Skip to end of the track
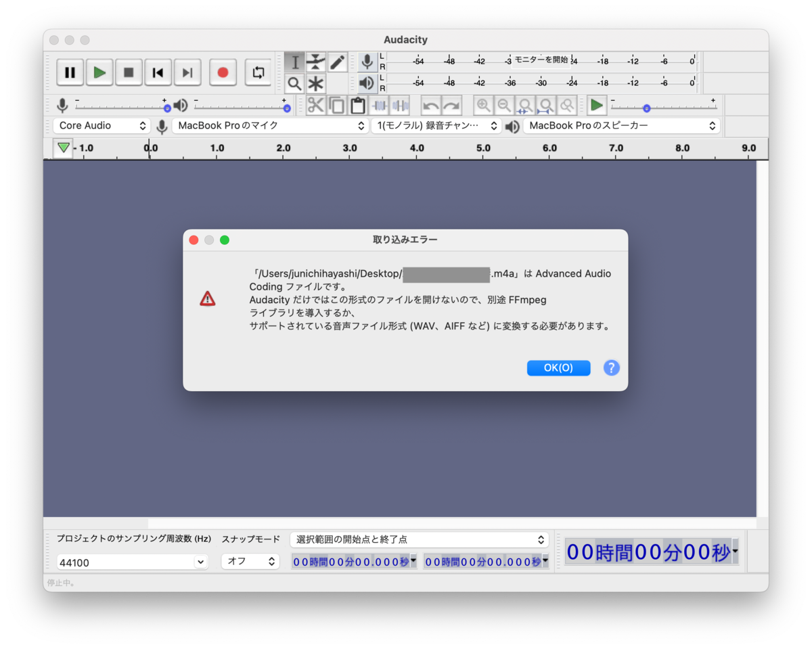The height and width of the screenshot is (649, 812). point(187,72)
